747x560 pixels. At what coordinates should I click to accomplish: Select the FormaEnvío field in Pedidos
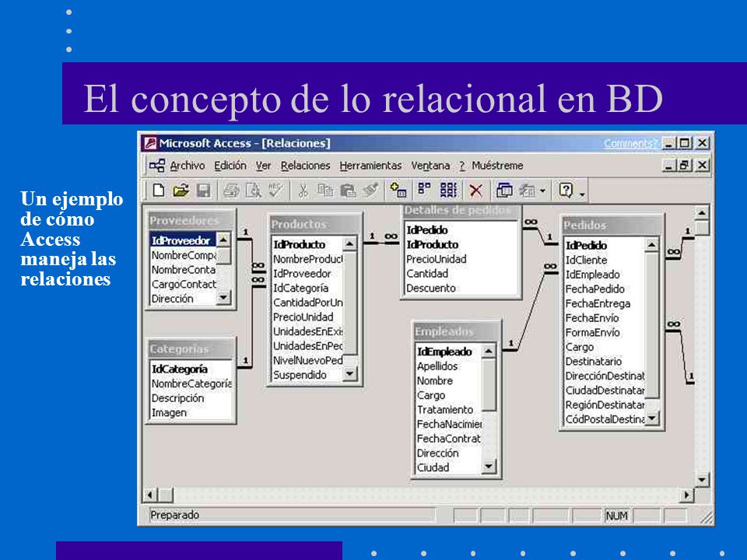[x=604, y=332]
